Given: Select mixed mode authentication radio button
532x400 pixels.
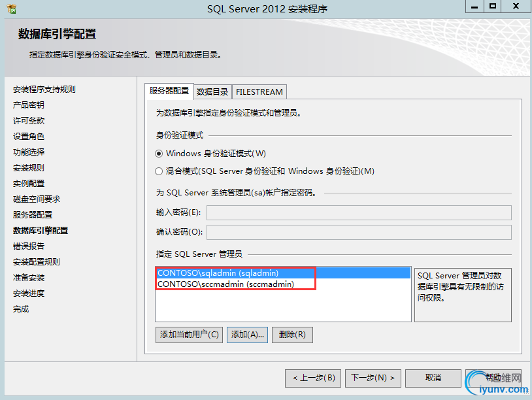Looking at the screenshot, I should [x=158, y=171].
